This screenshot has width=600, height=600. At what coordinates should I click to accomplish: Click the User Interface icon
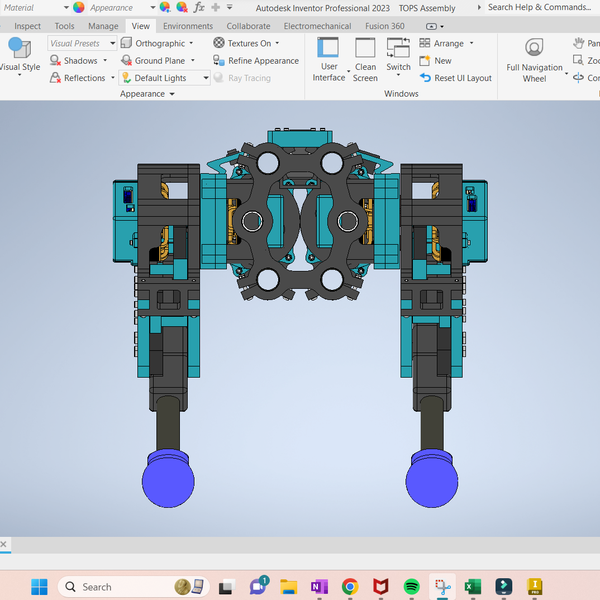[328, 47]
